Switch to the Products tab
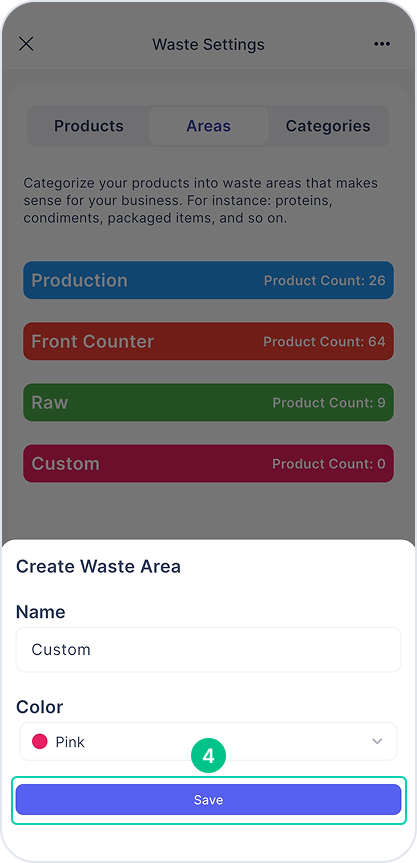The height and width of the screenshot is (863, 417). pos(89,126)
